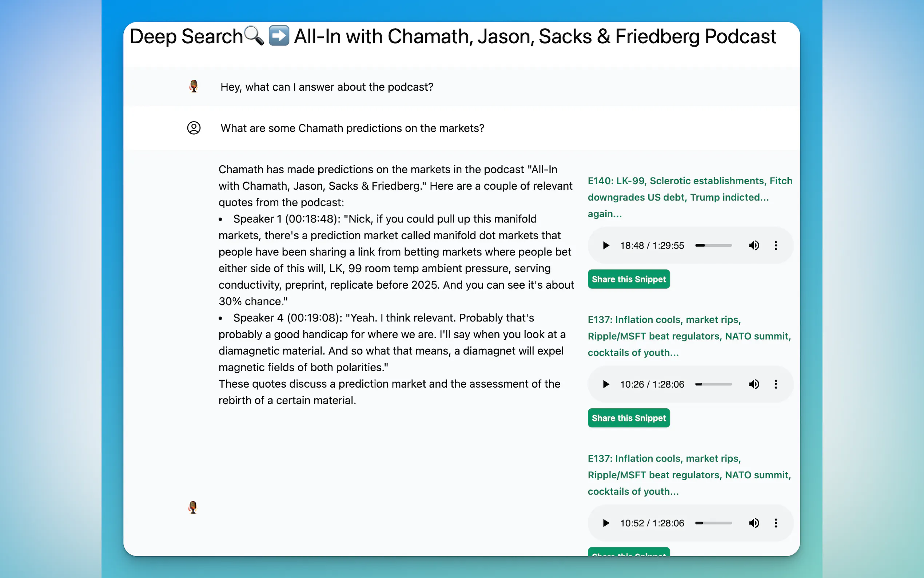Viewport: 924px width, 578px height.
Task: Open more options on the 10:52 player
Action: click(776, 523)
